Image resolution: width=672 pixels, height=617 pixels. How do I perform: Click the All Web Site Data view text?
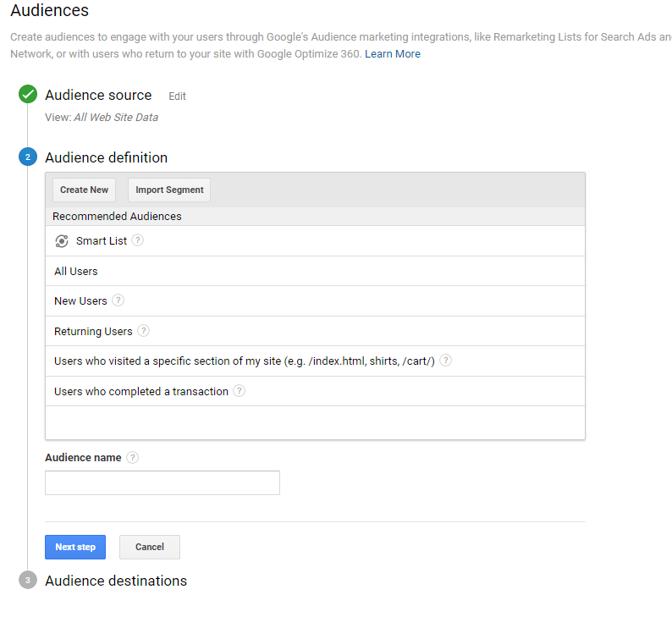click(x=116, y=118)
